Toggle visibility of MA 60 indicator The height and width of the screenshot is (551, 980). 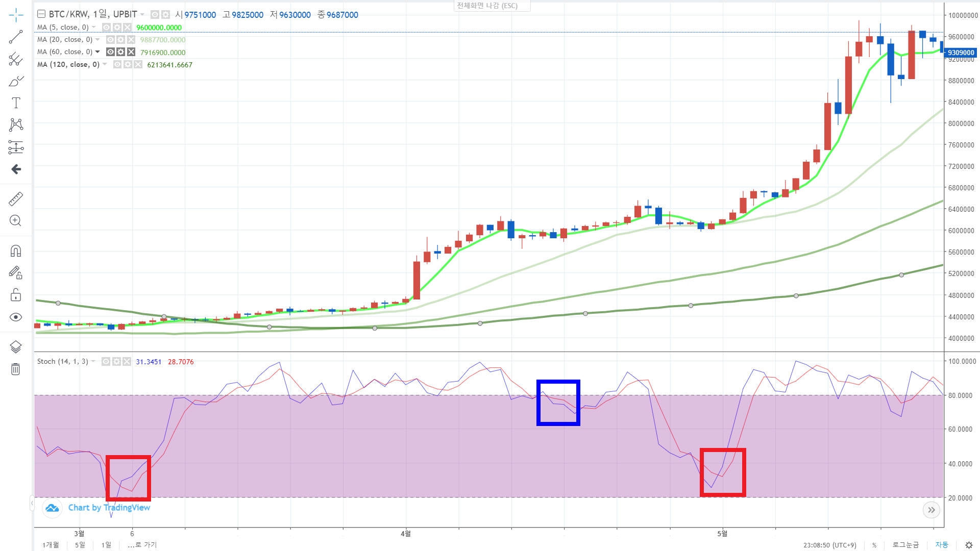[x=110, y=52]
